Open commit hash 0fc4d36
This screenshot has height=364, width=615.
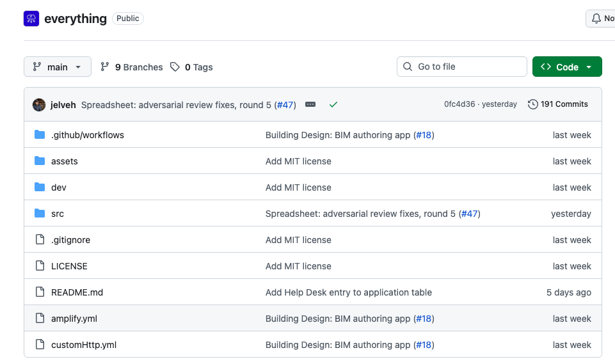459,104
